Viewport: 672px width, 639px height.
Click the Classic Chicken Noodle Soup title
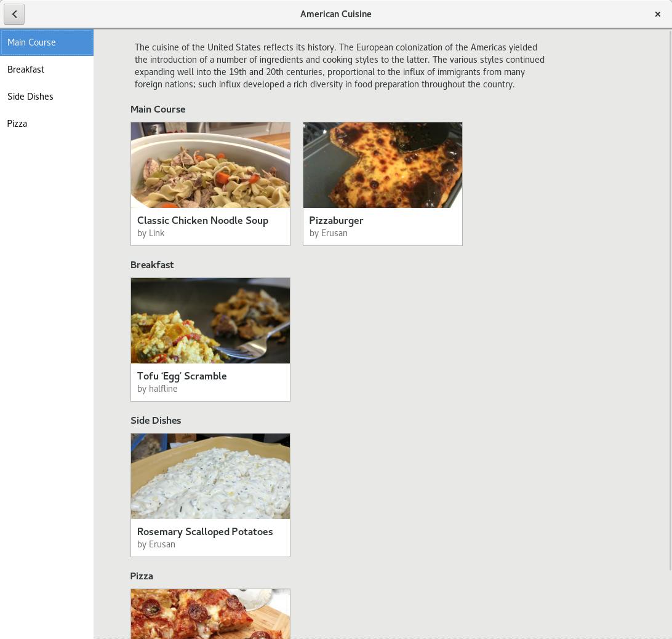202,220
